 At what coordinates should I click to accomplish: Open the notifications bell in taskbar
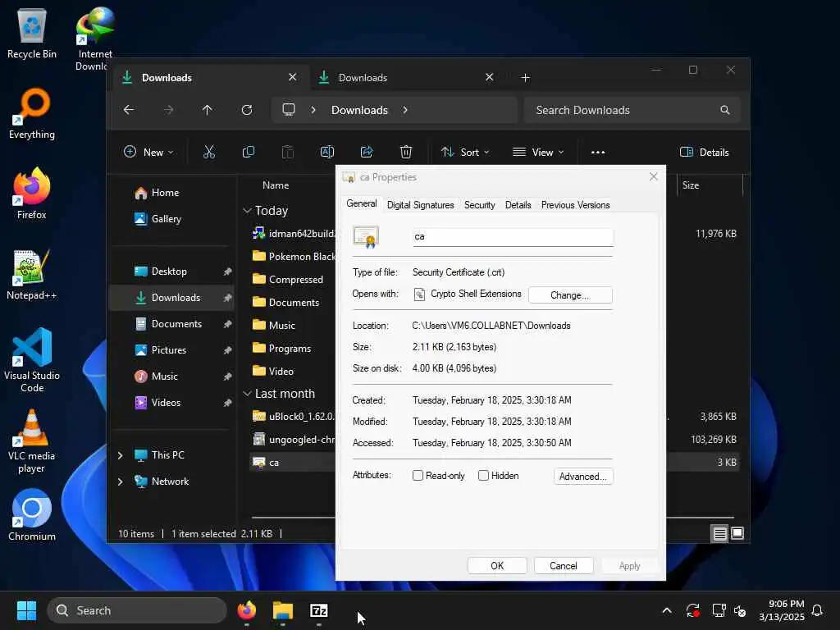[x=818, y=610]
